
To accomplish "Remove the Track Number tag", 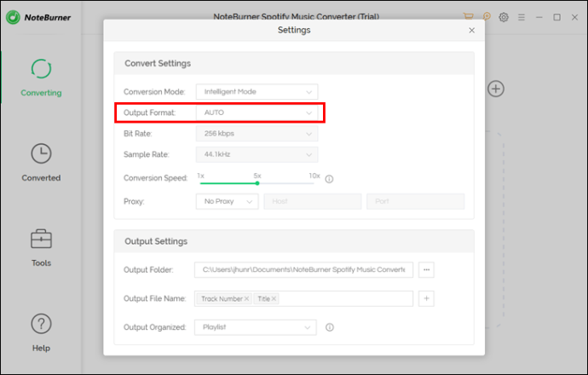I will pos(247,299).
